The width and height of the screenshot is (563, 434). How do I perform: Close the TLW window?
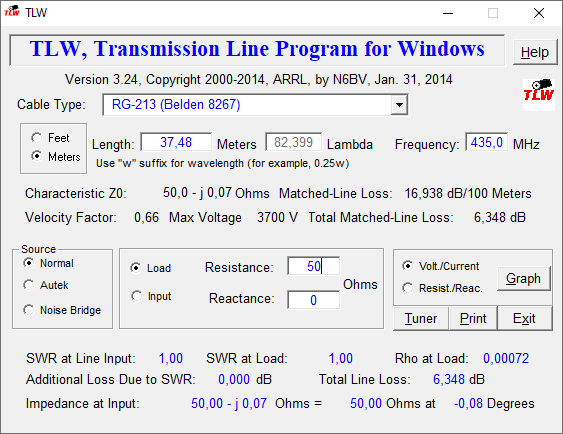click(539, 13)
